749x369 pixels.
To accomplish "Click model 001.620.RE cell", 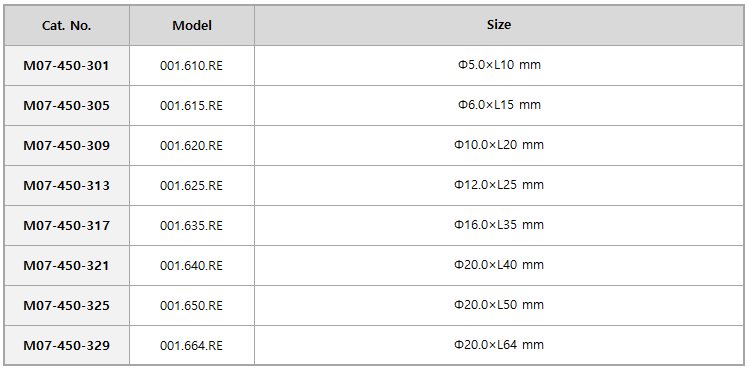I will 192,146.
